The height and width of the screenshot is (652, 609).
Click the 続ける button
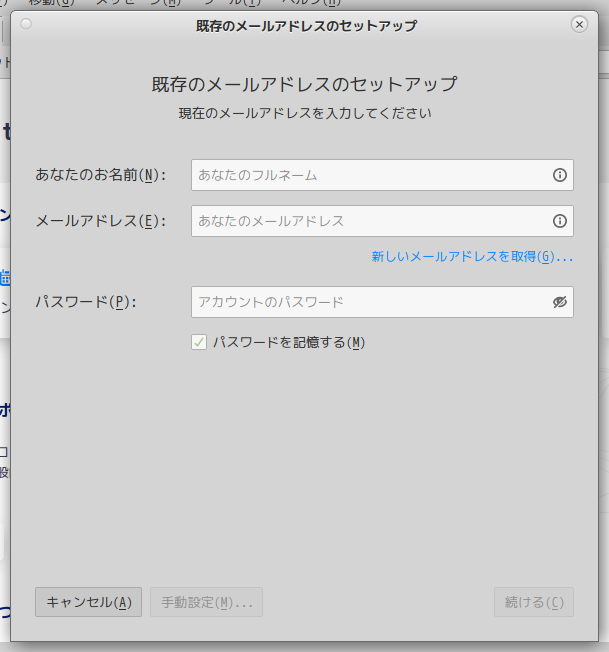point(534,602)
